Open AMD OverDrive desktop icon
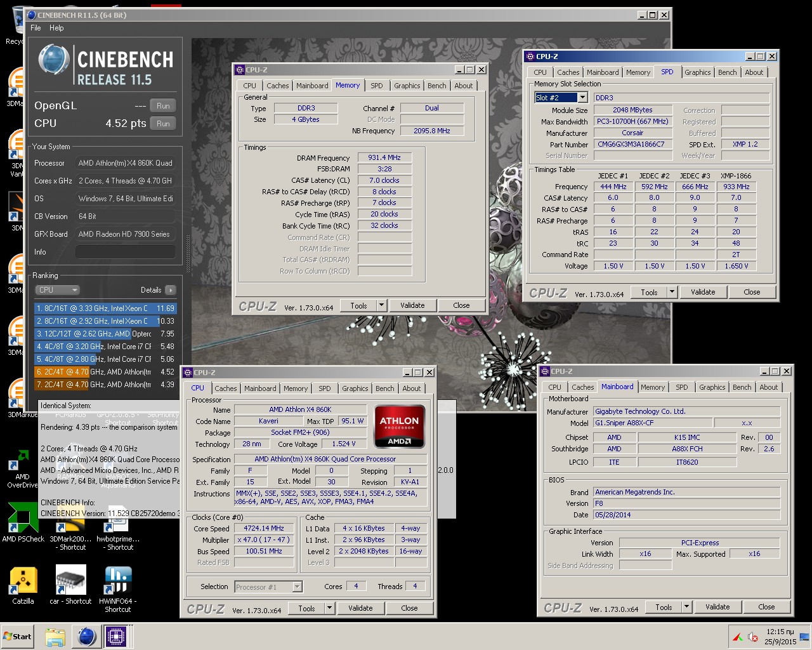Viewport: 812px width, 650px height. coord(22,470)
